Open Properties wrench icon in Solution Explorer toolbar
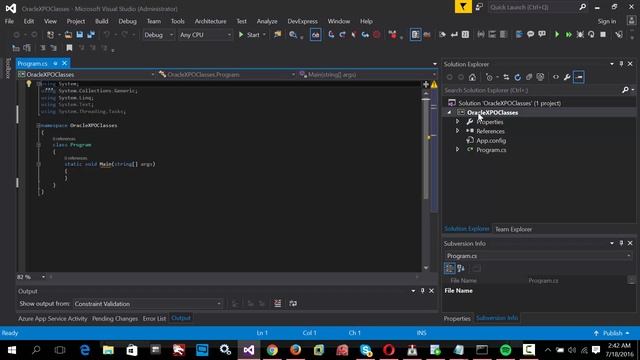 567,77
